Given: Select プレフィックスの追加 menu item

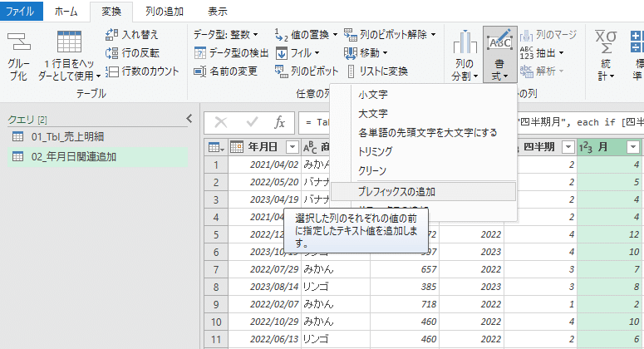Looking at the screenshot, I should pos(424,192).
